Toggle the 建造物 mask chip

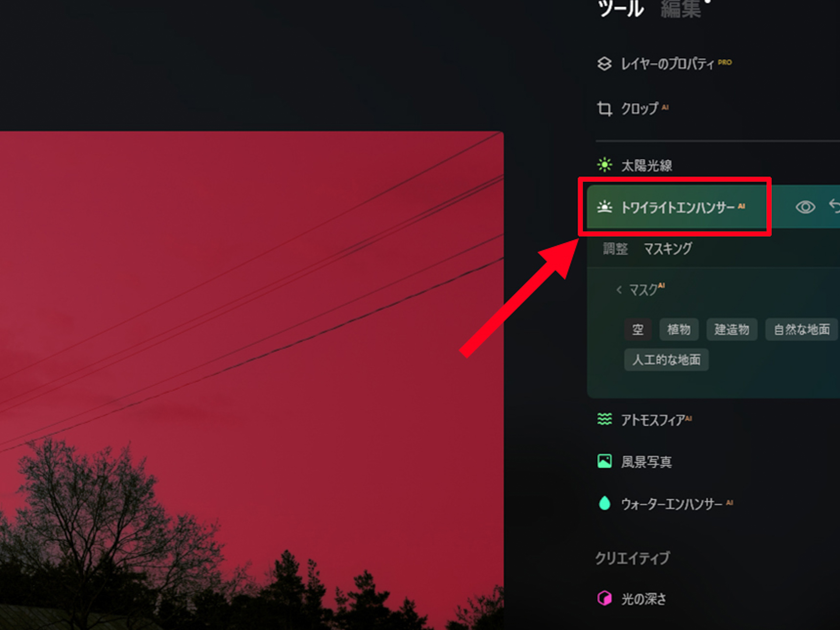731,329
